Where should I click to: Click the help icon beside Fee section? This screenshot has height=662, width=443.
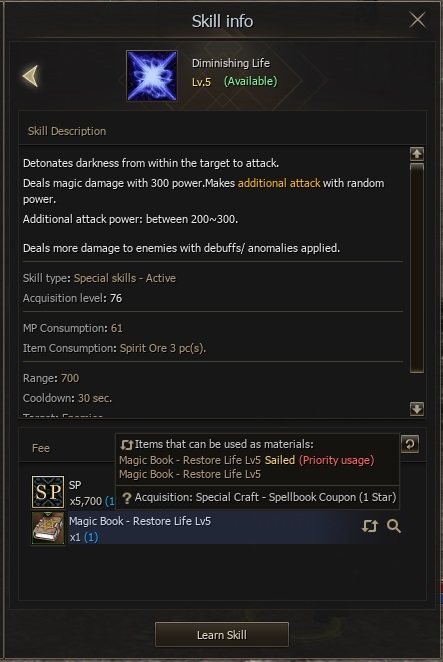click(410, 444)
